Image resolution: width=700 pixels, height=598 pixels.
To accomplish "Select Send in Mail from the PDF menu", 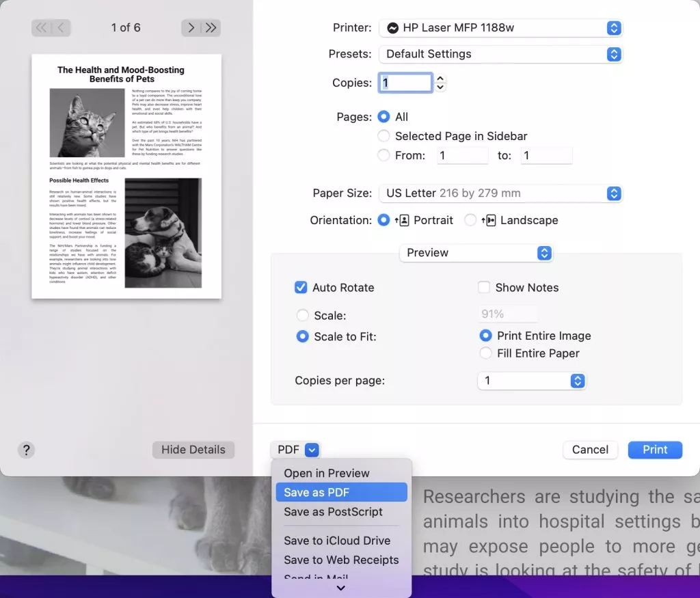I will click(314, 578).
